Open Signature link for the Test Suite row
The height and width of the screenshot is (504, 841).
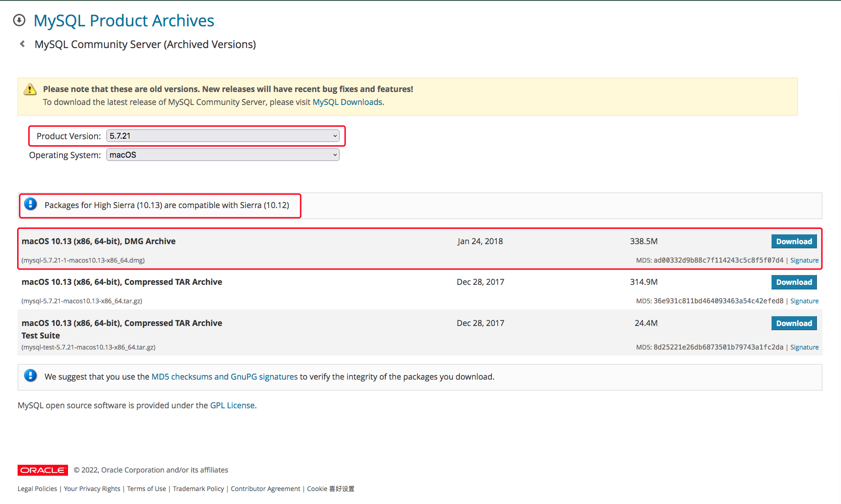(804, 347)
